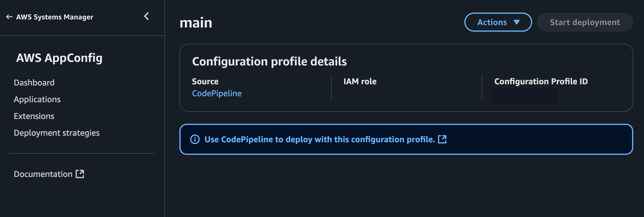Open the Dashboard page
644x217 pixels.
pyautogui.click(x=34, y=82)
